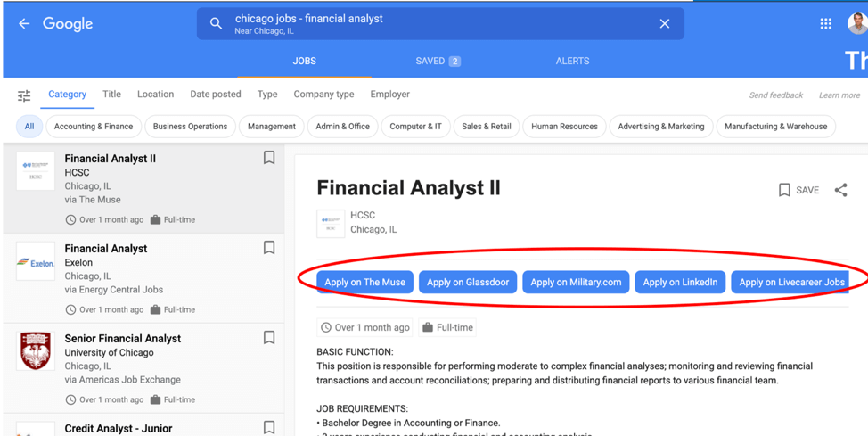
Task: Select the Accounting & Finance category chip
Action: (94, 127)
